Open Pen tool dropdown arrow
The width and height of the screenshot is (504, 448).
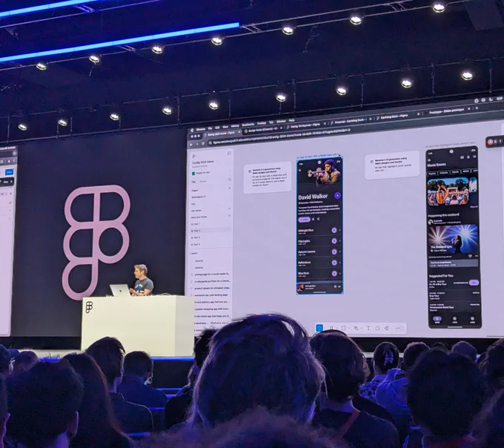[361, 329]
